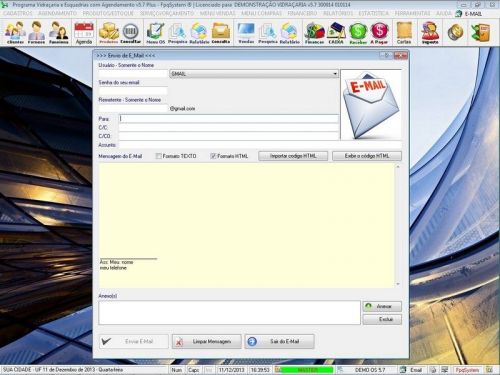
Task: Click the Exibe o código HTML button
Action: click(x=367, y=156)
